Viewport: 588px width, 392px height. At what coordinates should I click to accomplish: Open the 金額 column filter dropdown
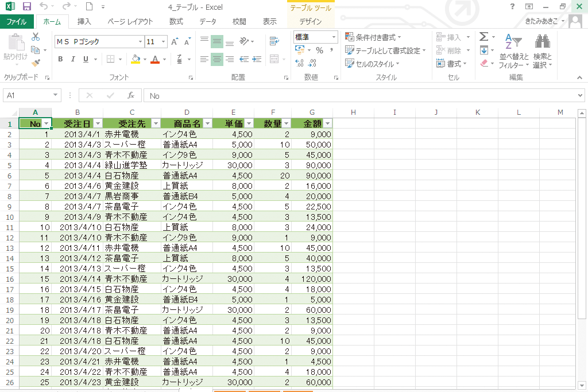pyautogui.click(x=327, y=123)
